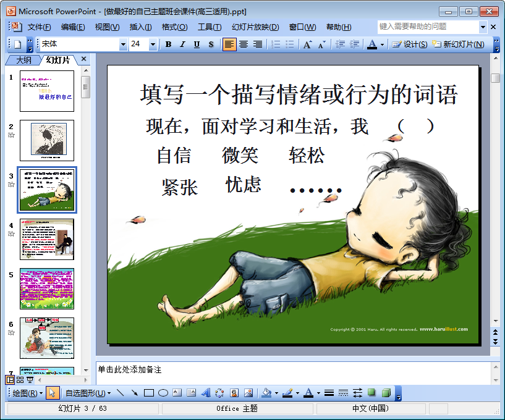Switch to the 幻灯片 slides tab

pyautogui.click(x=58, y=60)
